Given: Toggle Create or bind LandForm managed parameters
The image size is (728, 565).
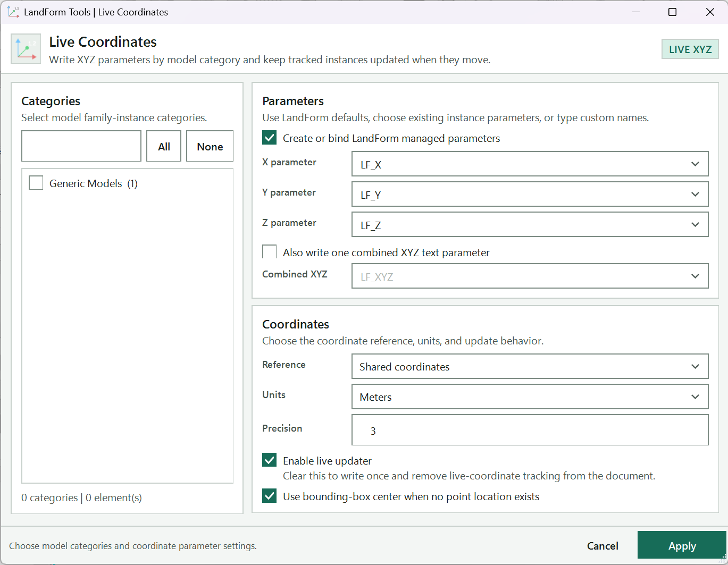Looking at the screenshot, I should [270, 138].
